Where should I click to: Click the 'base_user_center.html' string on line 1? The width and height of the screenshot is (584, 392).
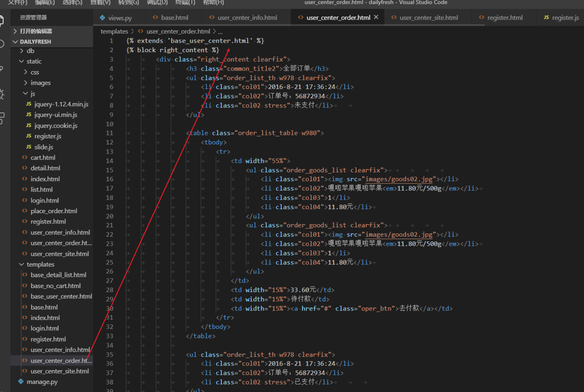pos(210,41)
